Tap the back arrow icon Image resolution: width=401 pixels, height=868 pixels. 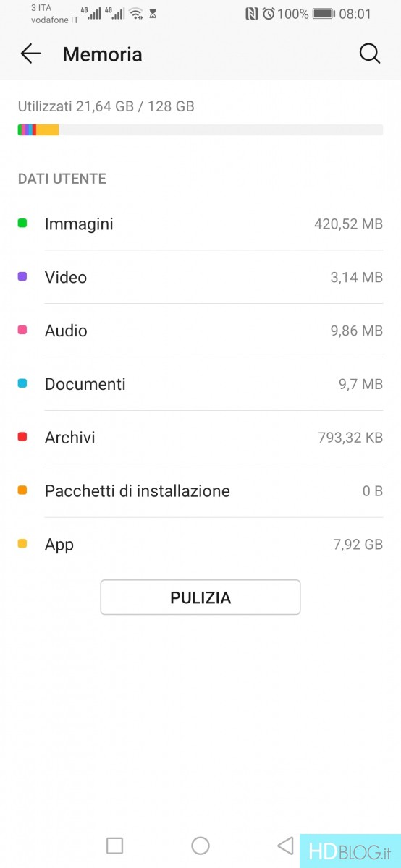(30, 54)
